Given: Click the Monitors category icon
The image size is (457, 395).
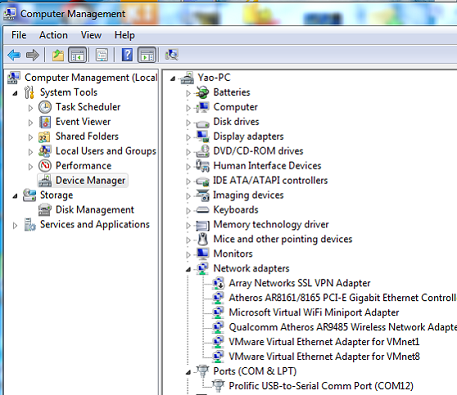Looking at the screenshot, I should pos(202,254).
